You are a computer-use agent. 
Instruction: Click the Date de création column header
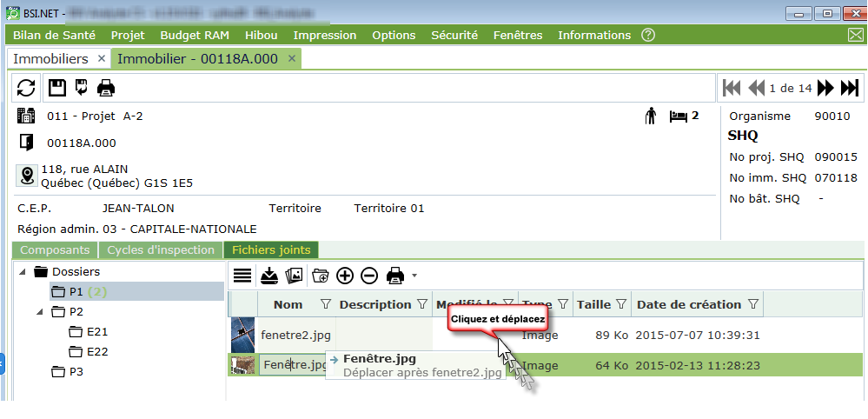coord(688,304)
